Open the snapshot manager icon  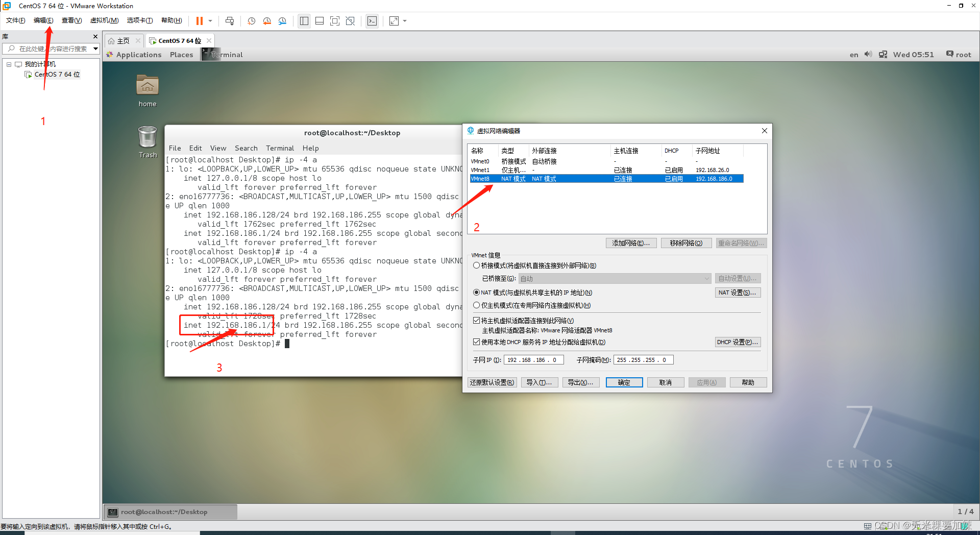click(x=282, y=21)
